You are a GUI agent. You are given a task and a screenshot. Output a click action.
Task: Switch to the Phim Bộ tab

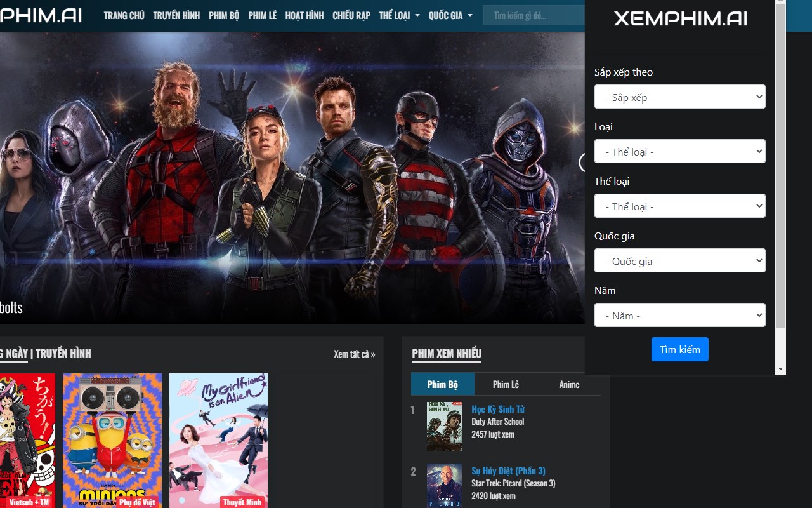[x=443, y=384]
